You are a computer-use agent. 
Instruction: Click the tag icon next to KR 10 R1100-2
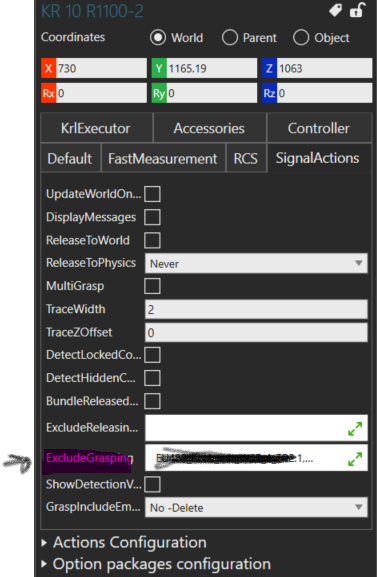coord(335,10)
